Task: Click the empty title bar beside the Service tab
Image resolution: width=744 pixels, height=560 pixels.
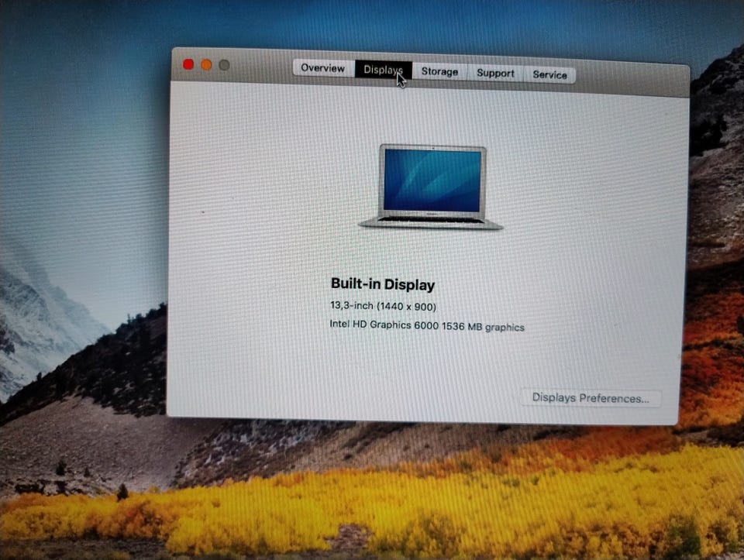Action: click(631, 78)
